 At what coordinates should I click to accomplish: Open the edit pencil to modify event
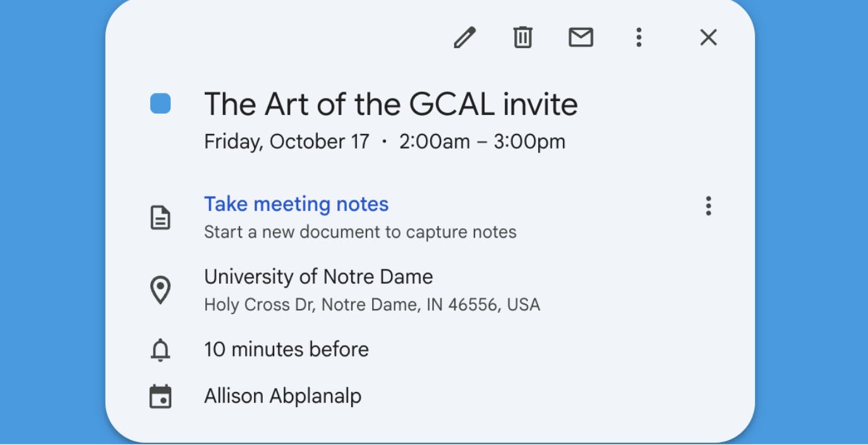coord(466,38)
